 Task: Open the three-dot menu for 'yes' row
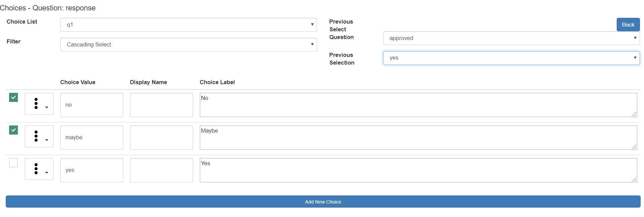coord(39,169)
